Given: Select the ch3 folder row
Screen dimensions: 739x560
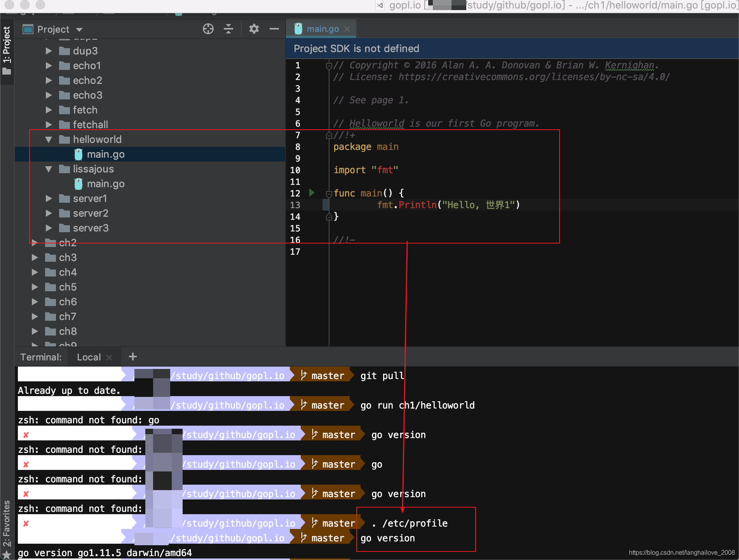Looking at the screenshot, I should (150, 257).
